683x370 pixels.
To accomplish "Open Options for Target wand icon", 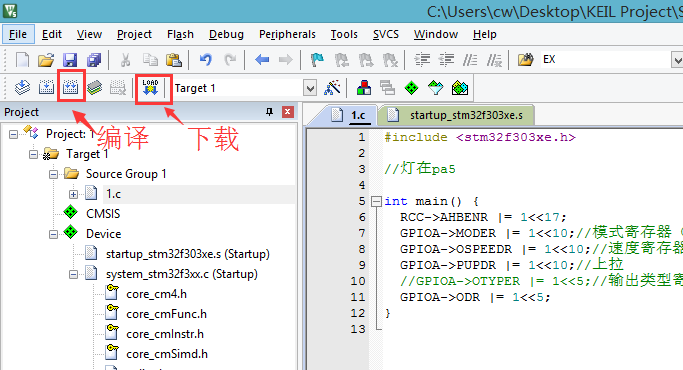I will (332, 88).
